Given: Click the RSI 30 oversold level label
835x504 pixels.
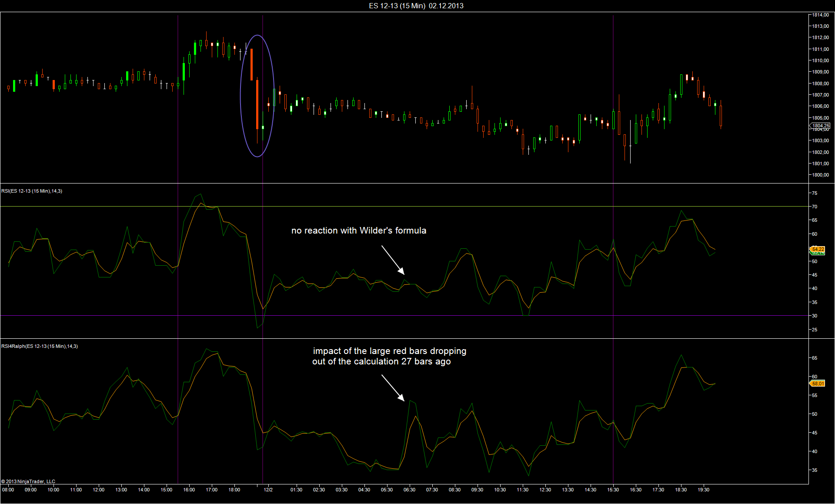Looking at the screenshot, I should (x=815, y=316).
